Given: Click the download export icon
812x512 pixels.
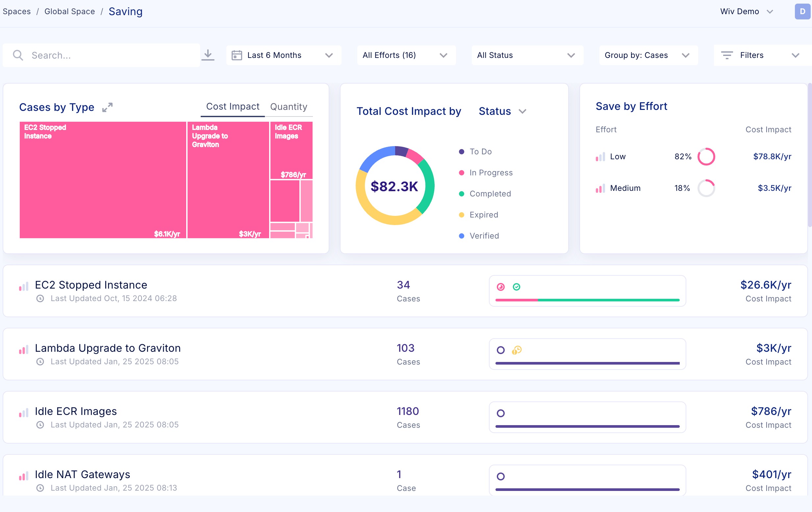Looking at the screenshot, I should pyautogui.click(x=208, y=55).
